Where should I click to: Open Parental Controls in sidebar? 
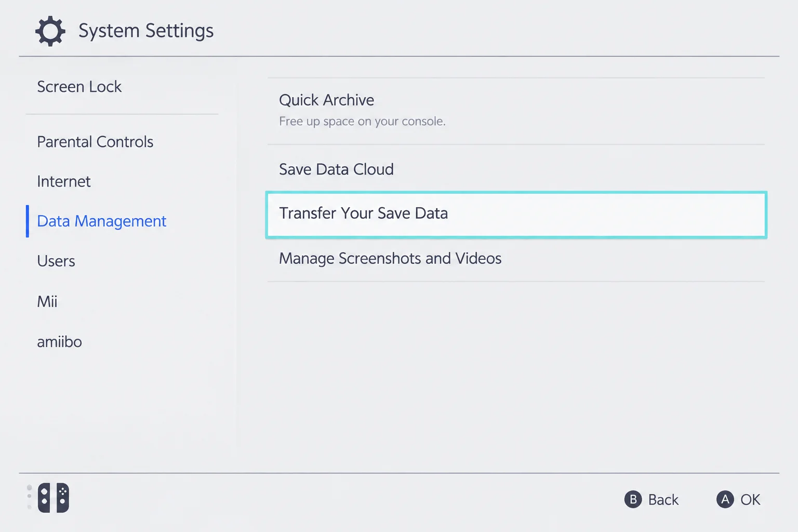(95, 142)
